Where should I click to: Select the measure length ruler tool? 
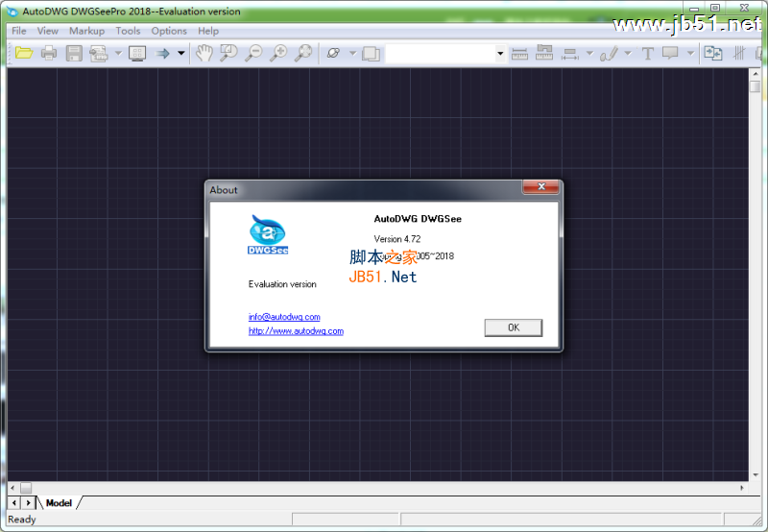click(x=519, y=53)
